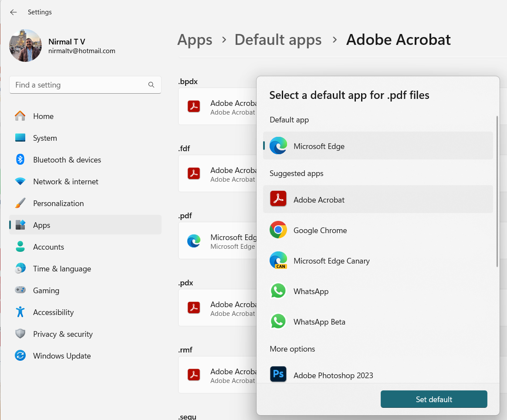Open Privacy & security settings
Screen dimensions: 507x420
[85, 334]
